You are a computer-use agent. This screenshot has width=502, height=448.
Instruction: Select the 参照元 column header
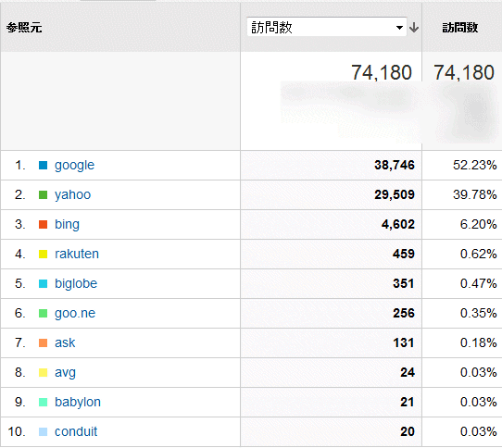tap(24, 28)
